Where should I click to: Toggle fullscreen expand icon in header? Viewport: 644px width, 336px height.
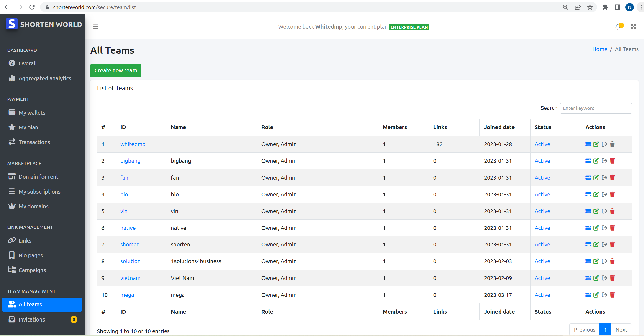tap(633, 27)
